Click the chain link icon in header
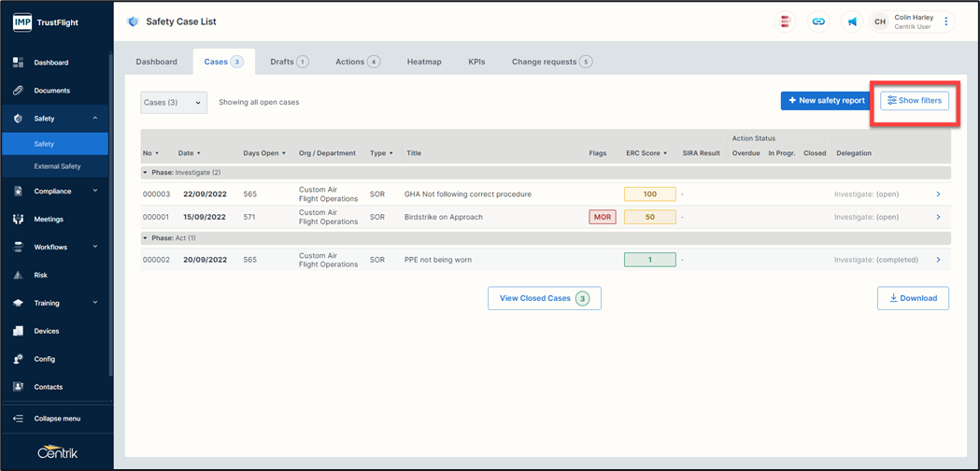Image resolution: width=980 pixels, height=471 pixels. 818,21
